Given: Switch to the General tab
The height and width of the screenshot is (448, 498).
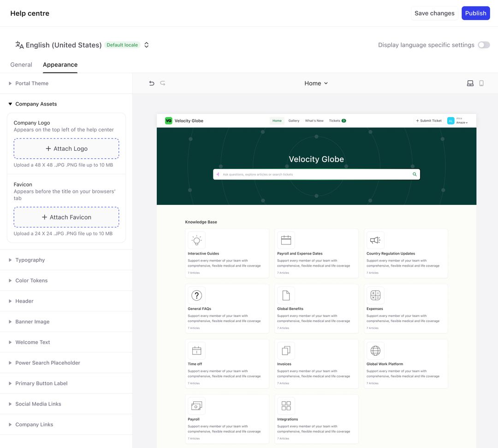Looking at the screenshot, I should 21,65.
